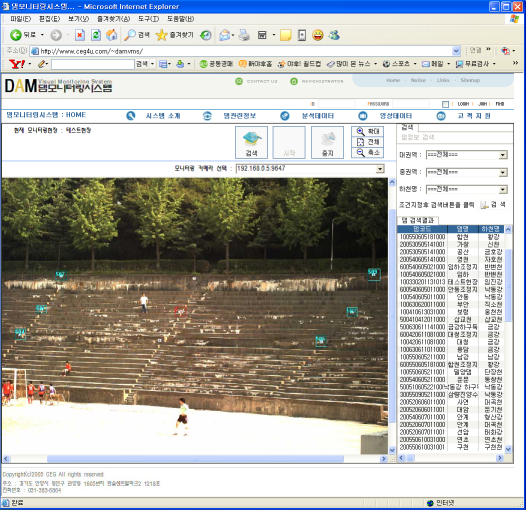Open the 분석데이터 navigation item

point(318,116)
